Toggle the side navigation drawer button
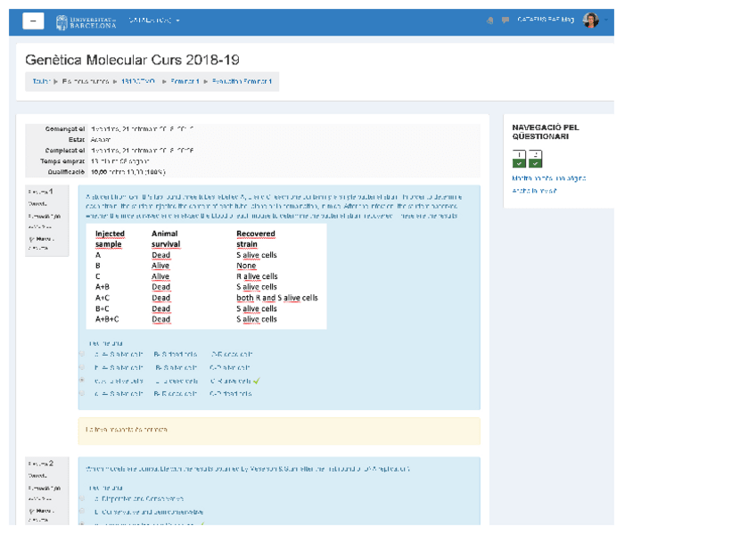The width and height of the screenshot is (756, 534). [33, 21]
